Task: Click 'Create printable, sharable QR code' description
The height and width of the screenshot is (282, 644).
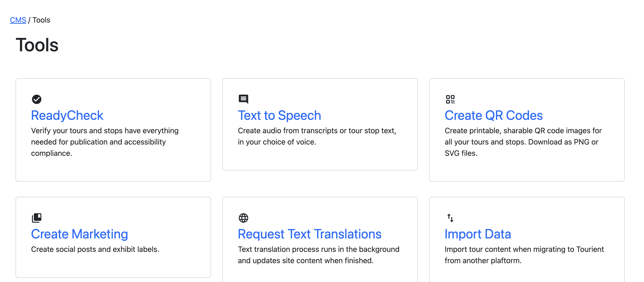Action: [523, 142]
